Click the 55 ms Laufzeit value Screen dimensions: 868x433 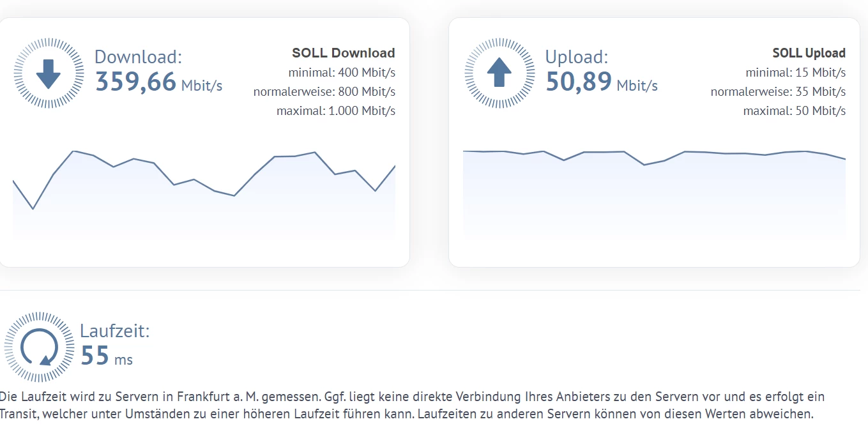click(107, 356)
